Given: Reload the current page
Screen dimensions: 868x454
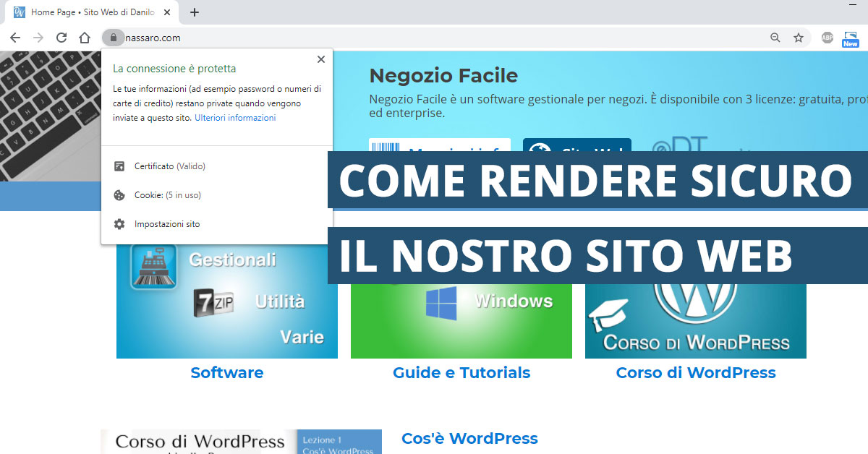Looking at the screenshot, I should click(x=61, y=38).
